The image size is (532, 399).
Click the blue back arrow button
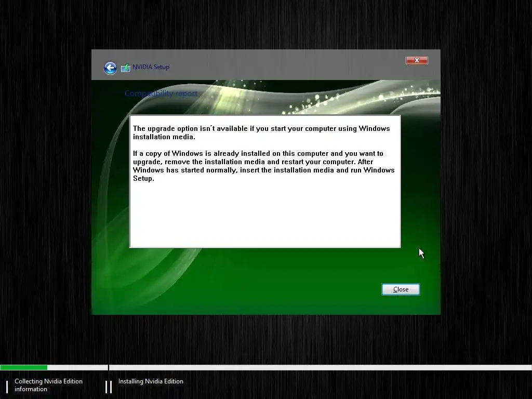pos(110,68)
